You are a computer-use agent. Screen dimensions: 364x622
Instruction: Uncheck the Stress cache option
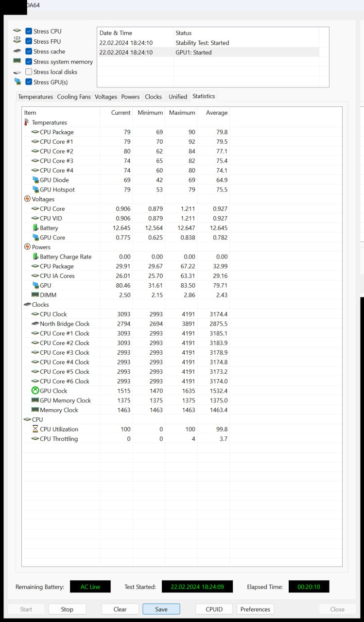point(29,52)
